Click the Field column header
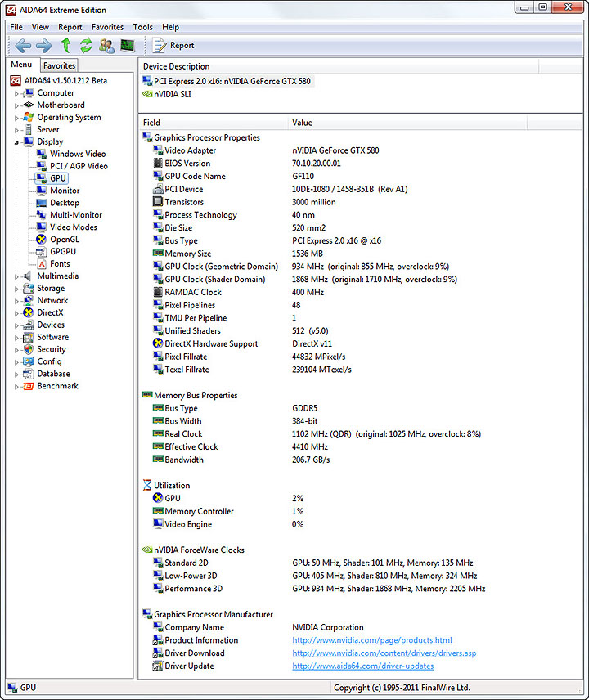 [214, 123]
